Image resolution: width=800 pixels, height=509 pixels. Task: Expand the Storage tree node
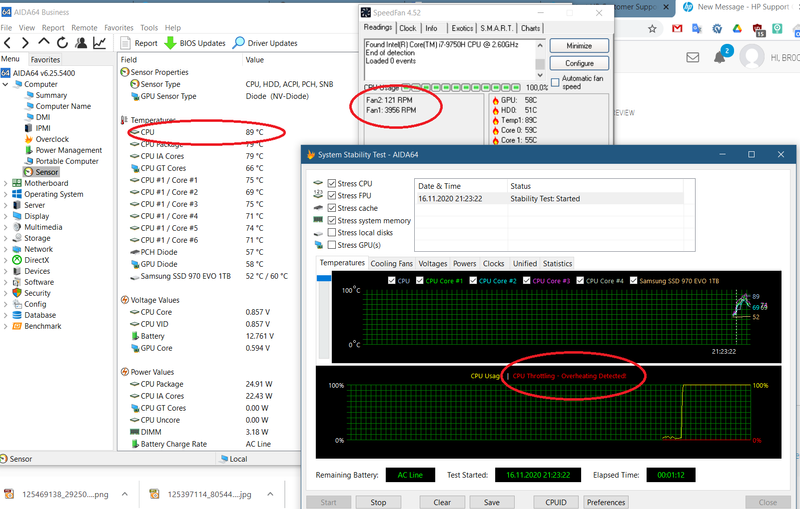(6, 238)
